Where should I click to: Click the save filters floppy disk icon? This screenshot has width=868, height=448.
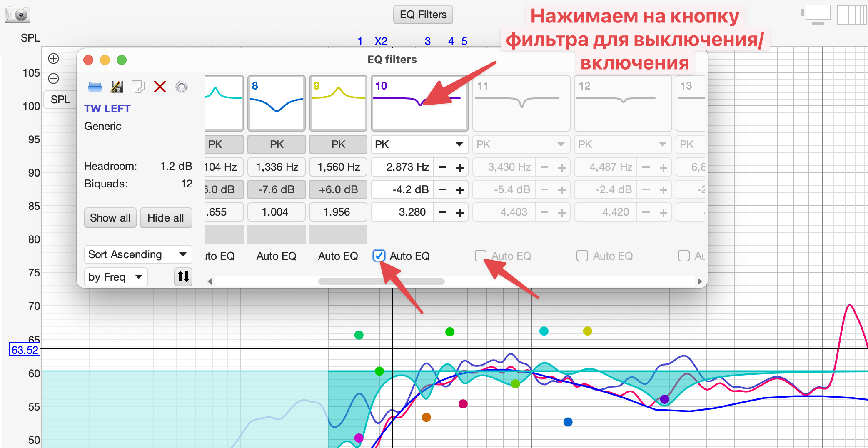click(x=117, y=87)
